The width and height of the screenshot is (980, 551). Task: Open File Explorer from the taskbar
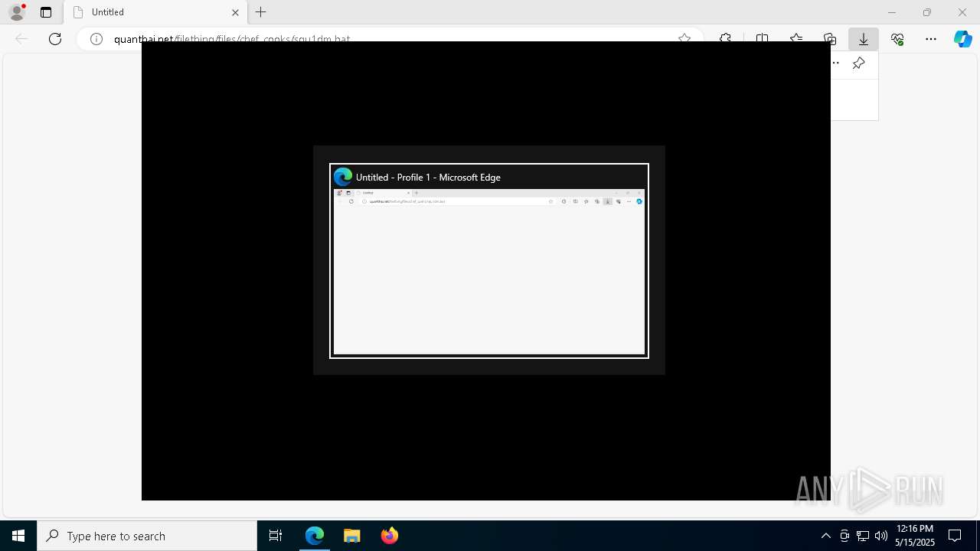coord(352,536)
